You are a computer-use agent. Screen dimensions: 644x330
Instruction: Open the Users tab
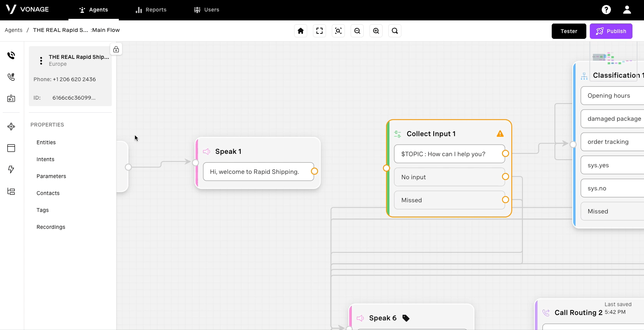(206, 10)
